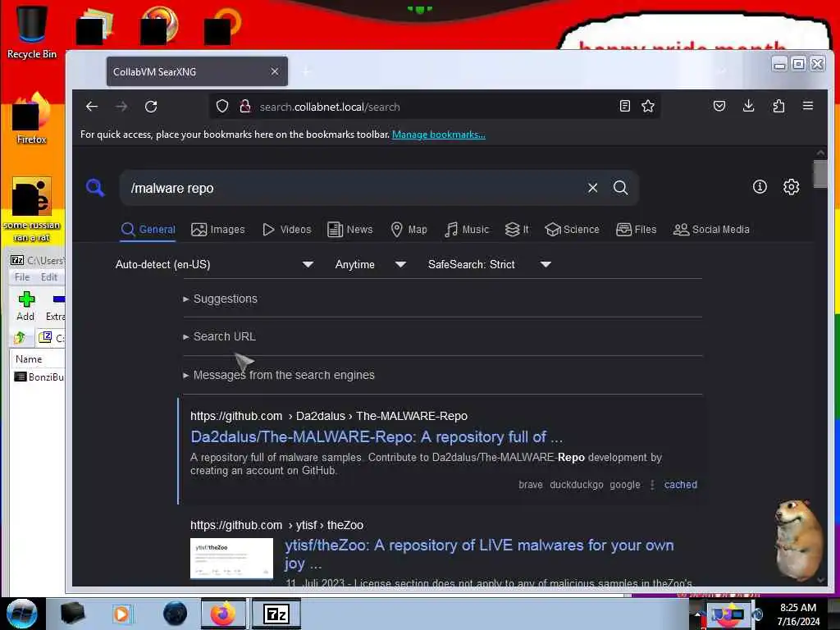The image size is (840, 630).
Task: Open a new tab with plus button
Action: click(307, 71)
